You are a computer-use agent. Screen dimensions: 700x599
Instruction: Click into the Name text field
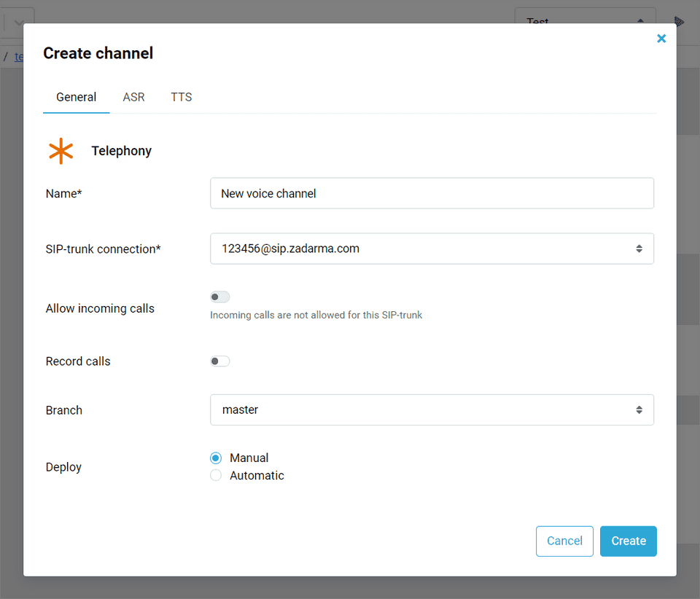(x=432, y=193)
